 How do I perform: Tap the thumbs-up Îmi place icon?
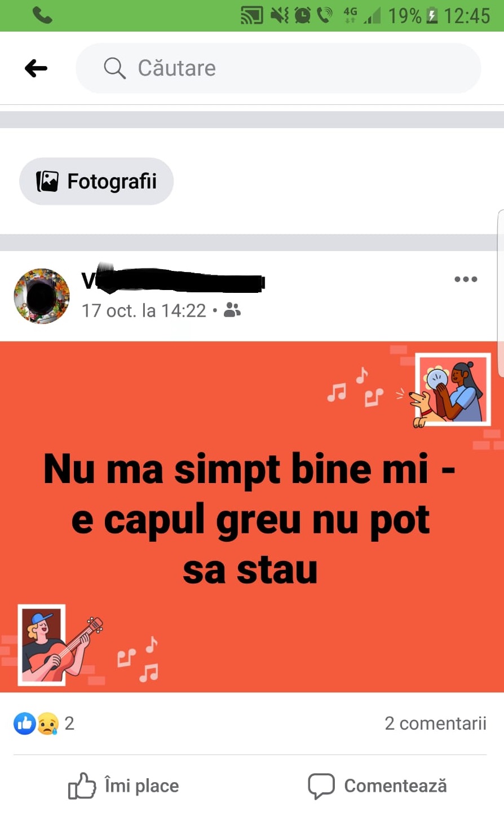(x=82, y=786)
